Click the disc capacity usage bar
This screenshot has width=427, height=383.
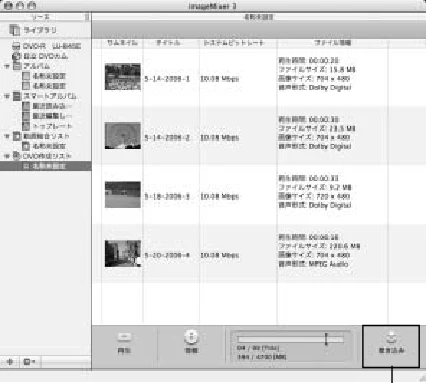click(290, 339)
